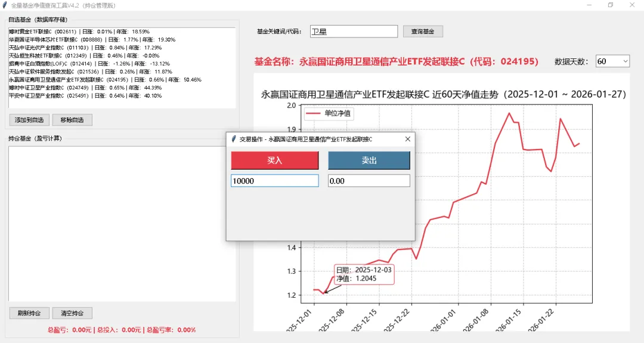Screen dimensions: 644x343
Task: Click the feather icon in 交易操作 dialog title
Action: pos(234,139)
